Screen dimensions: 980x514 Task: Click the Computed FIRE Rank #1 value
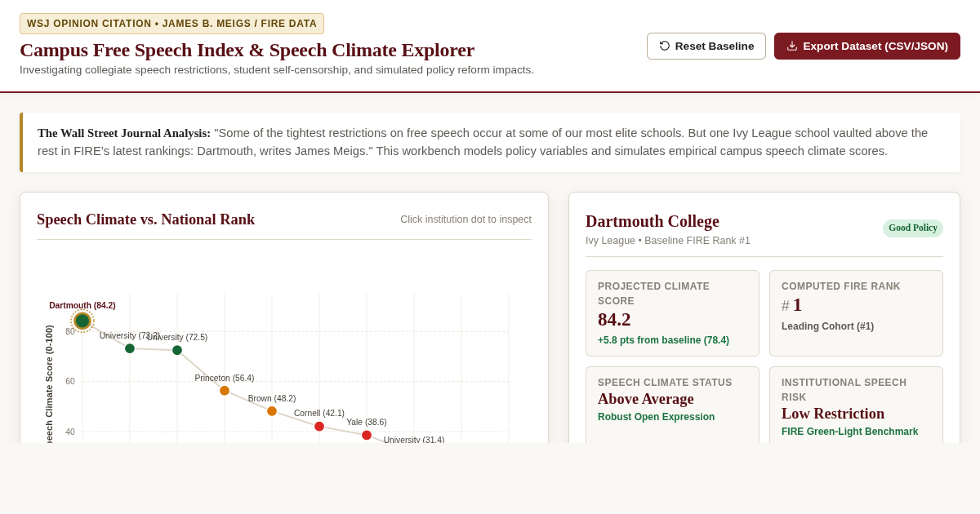click(791, 305)
